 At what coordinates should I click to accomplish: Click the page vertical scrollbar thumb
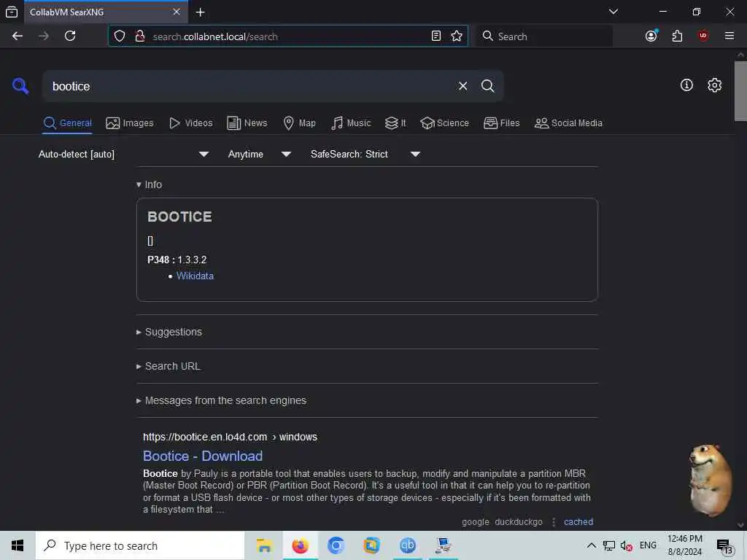[740, 90]
